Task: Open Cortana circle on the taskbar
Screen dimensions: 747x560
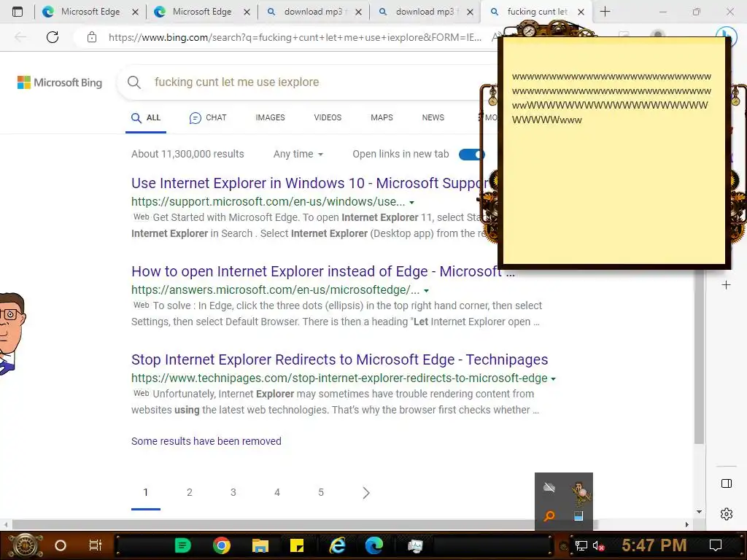Action: click(61, 545)
